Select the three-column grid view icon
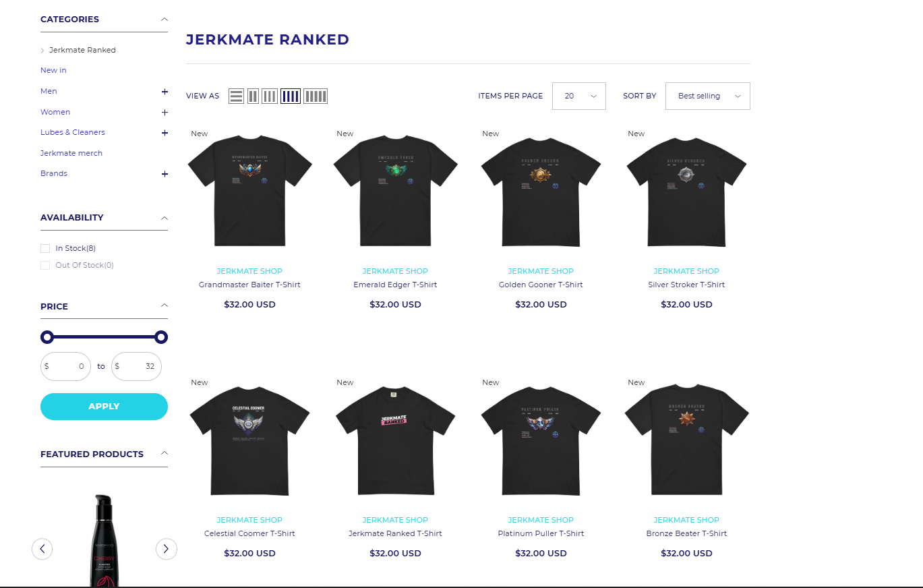Image resolution: width=923 pixels, height=588 pixels. point(270,96)
